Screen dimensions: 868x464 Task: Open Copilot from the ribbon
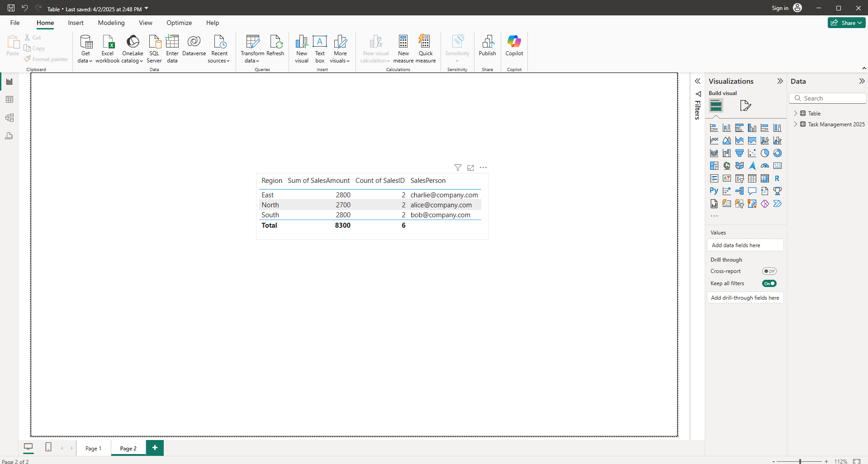pos(514,43)
